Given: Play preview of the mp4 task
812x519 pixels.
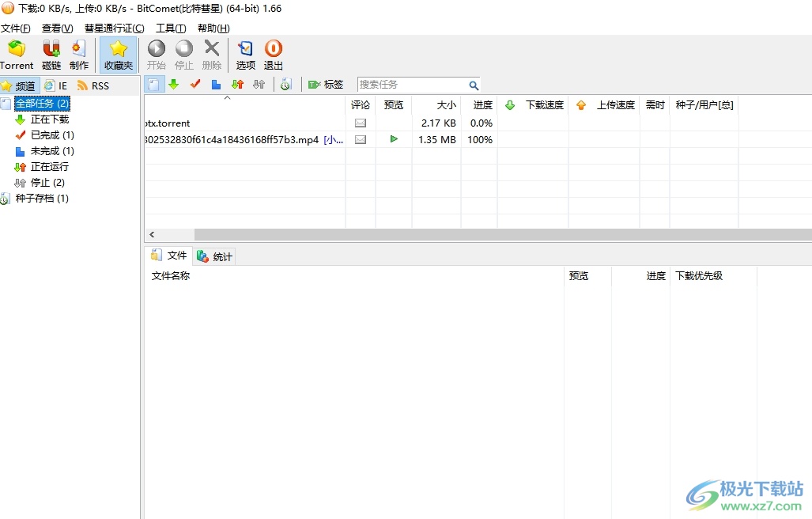Looking at the screenshot, I should 394,138.
